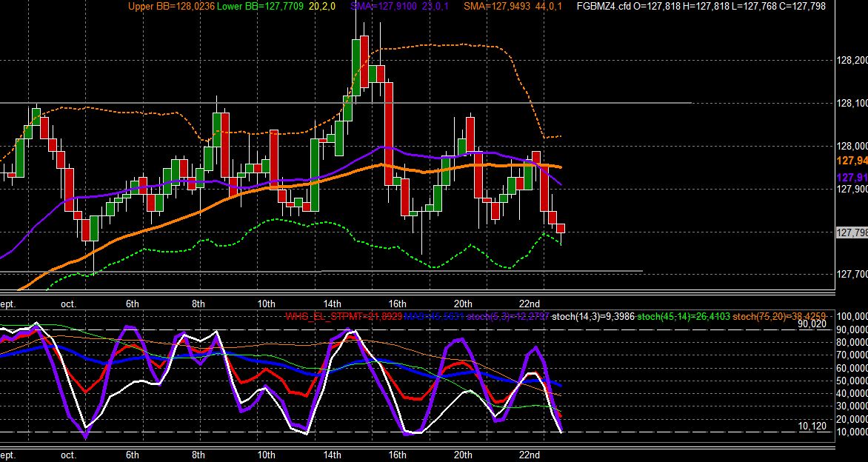Select the last red candle at the right edge

coord(561,229)
